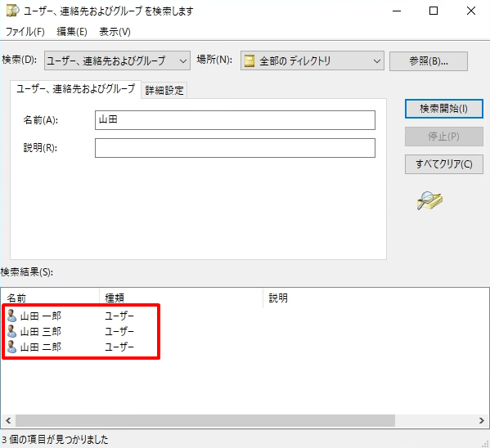The height and width of the screenshot is (448, 490).
Task: Open the 検索(D) dropdown list
Action: (117, 60)
